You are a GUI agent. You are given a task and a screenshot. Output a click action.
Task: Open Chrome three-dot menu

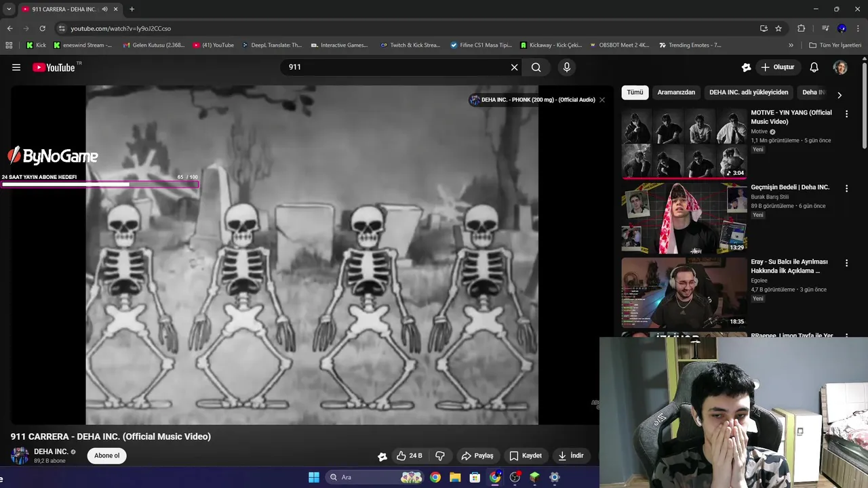pos(859,28)
